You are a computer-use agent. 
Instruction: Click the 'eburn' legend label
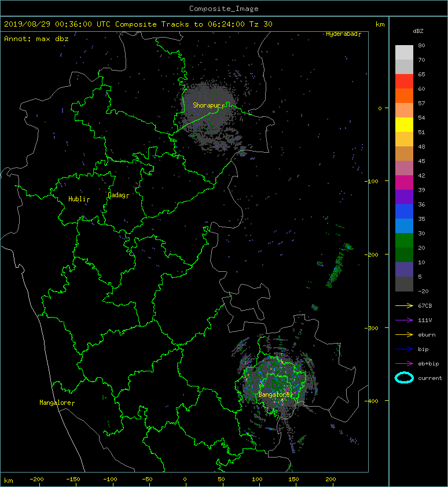(x=427, y=335)
